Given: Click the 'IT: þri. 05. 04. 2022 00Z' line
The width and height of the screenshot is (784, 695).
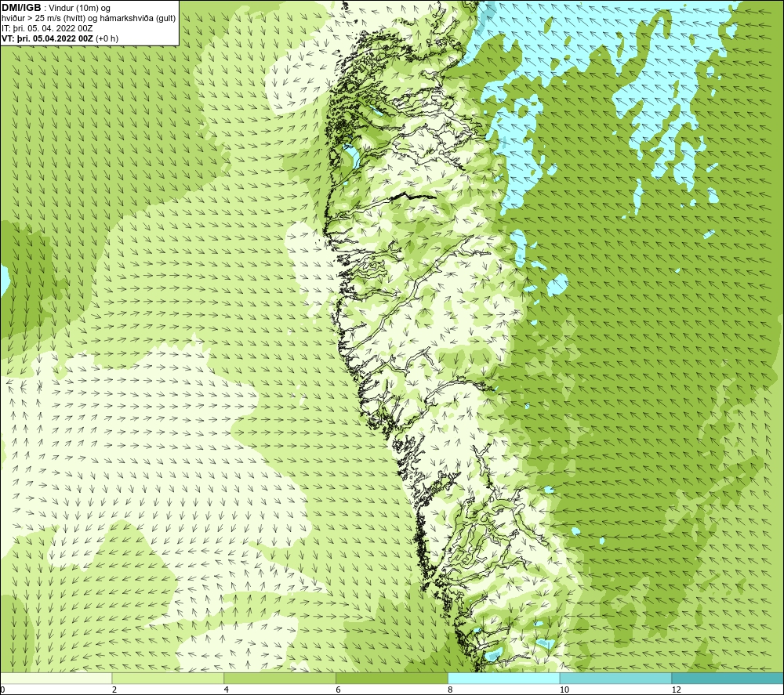Looking at the screenshot, I should tap(47, 28).
